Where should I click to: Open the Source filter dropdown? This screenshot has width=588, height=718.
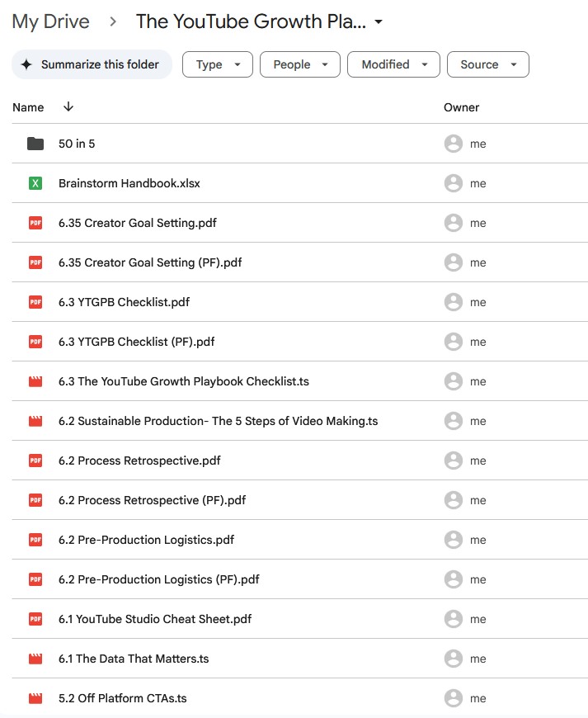click(x=487, y=64)
